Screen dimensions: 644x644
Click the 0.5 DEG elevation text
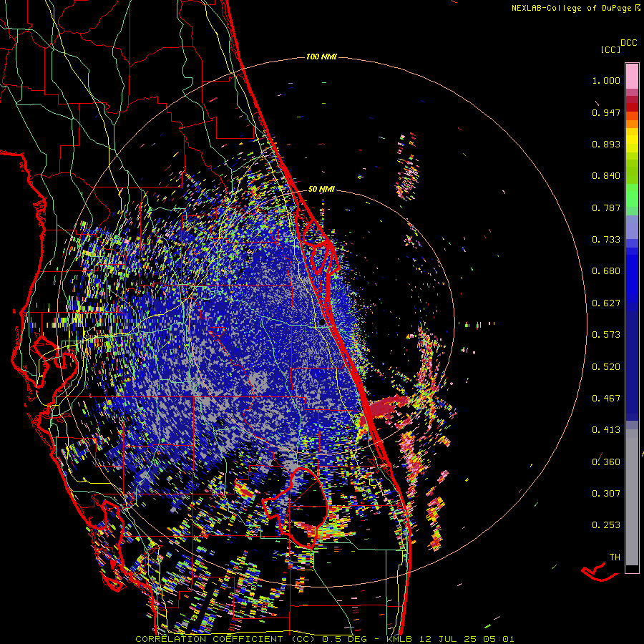(x=344, y=639)
